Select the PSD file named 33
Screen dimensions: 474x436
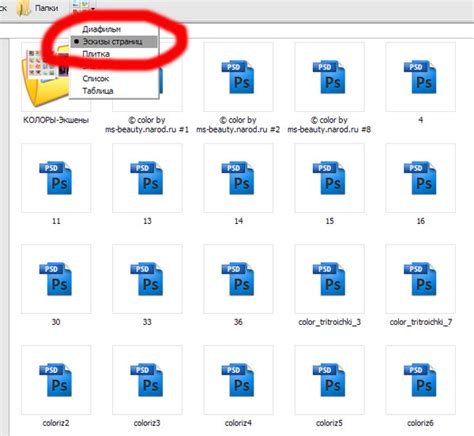[x=147, y=279]
